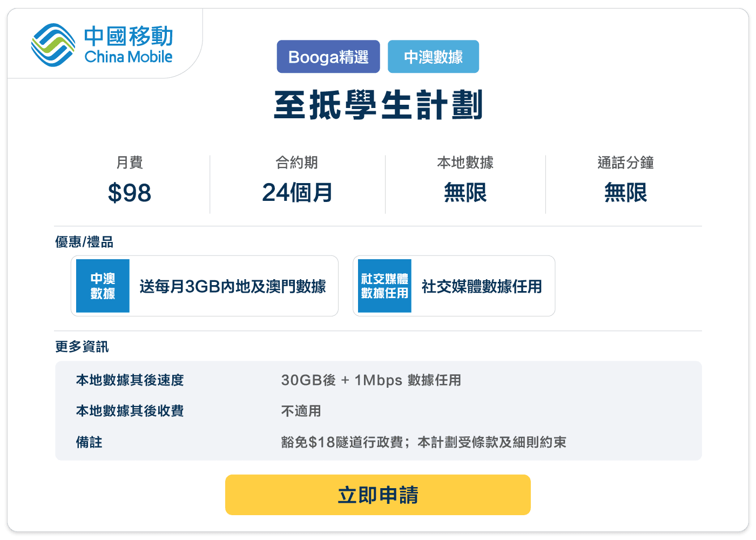Click the 至抵學生計劃 plan title
Image resolution: width=756 pixels, height=540 pixels.
click(x=378, y=106)
